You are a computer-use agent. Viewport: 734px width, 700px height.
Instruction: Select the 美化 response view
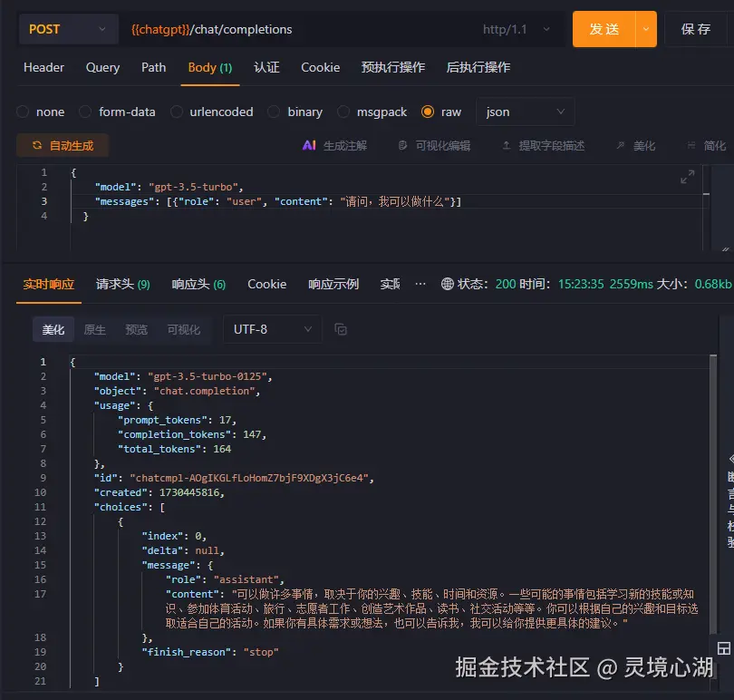click(53, 329)
